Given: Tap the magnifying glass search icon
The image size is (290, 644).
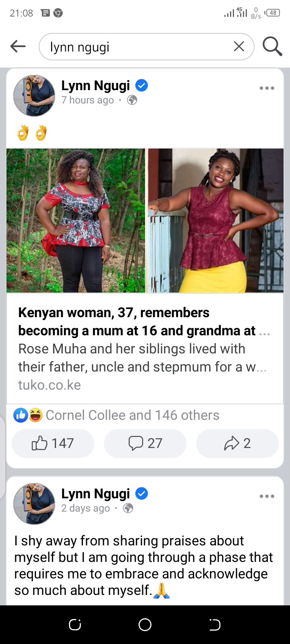Looking at the screenshot, I should pos(272,46).
